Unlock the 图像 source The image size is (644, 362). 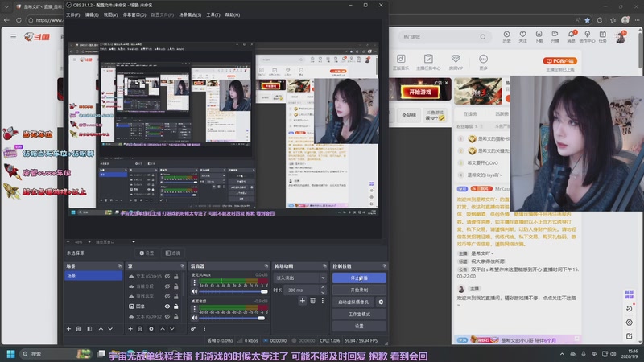pyautogui.click(x=175, y=306)
